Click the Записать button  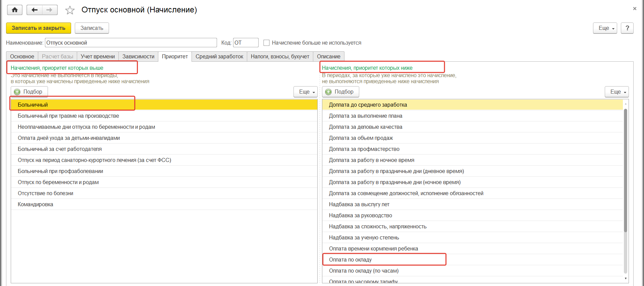tap(92, 28)
